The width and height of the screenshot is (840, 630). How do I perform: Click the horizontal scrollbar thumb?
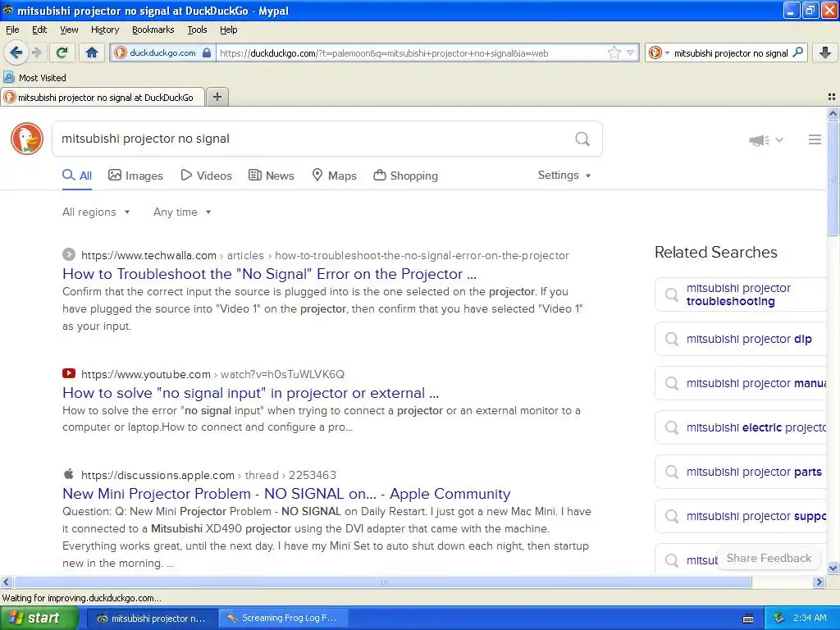[x=382, y=582]
